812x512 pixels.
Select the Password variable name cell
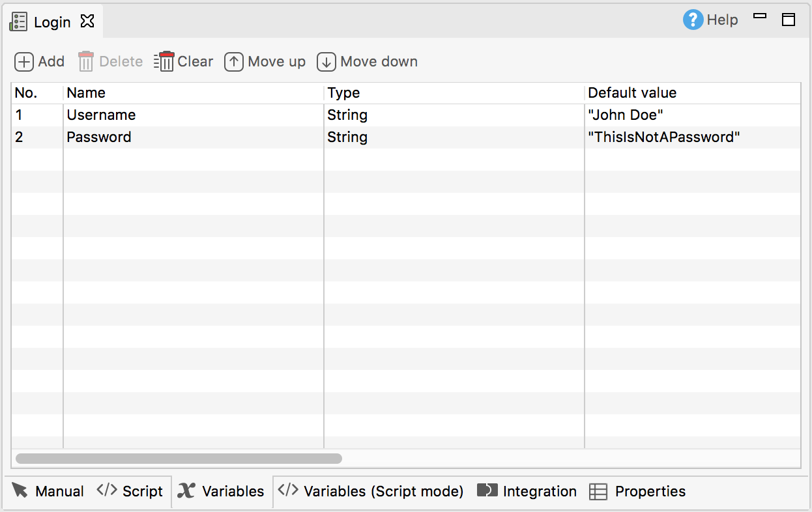(194, 137)
